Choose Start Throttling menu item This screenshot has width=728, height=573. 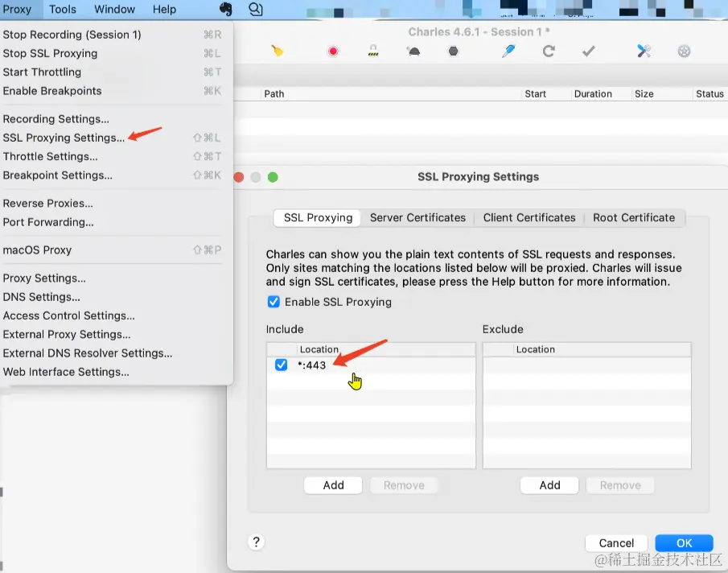tap(112, 72)
